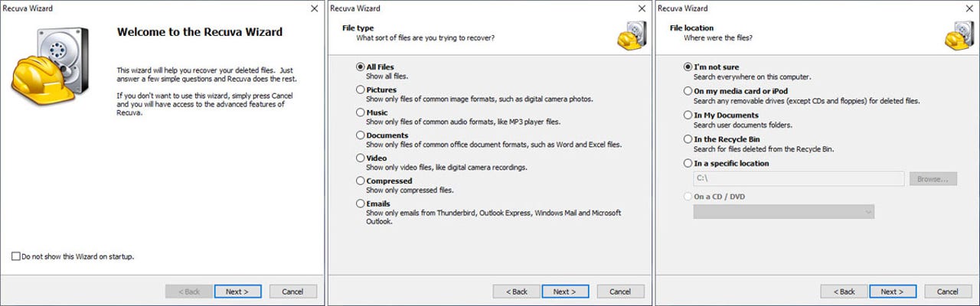
Task: Click Cancel in the File location window
Action: point(948,291)
